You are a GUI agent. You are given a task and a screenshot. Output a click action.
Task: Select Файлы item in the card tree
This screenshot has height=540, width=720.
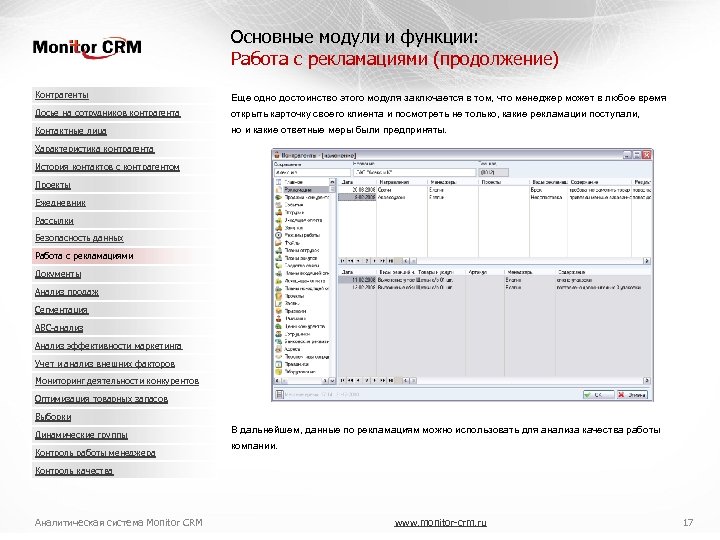coord(292,243)
